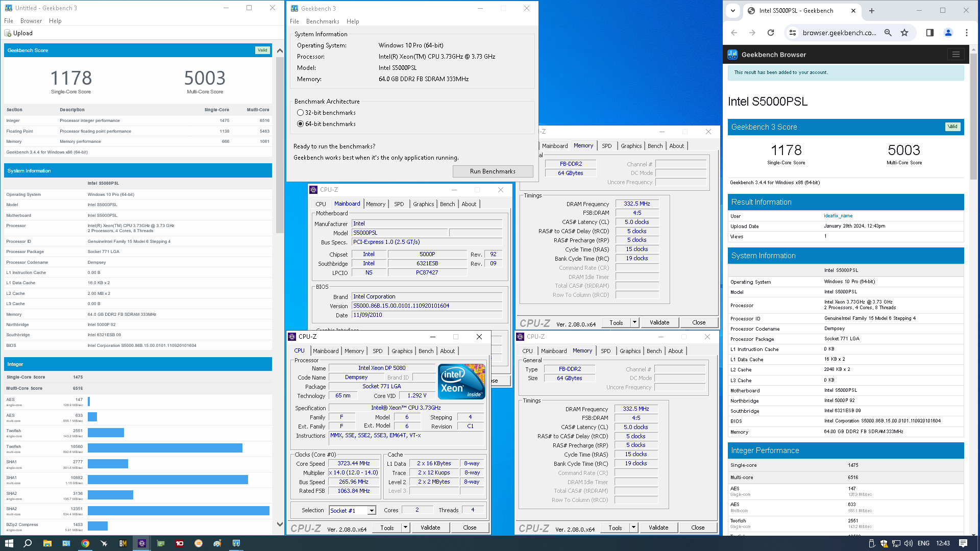Open the Chrome profile avatar

click(948, 33)
